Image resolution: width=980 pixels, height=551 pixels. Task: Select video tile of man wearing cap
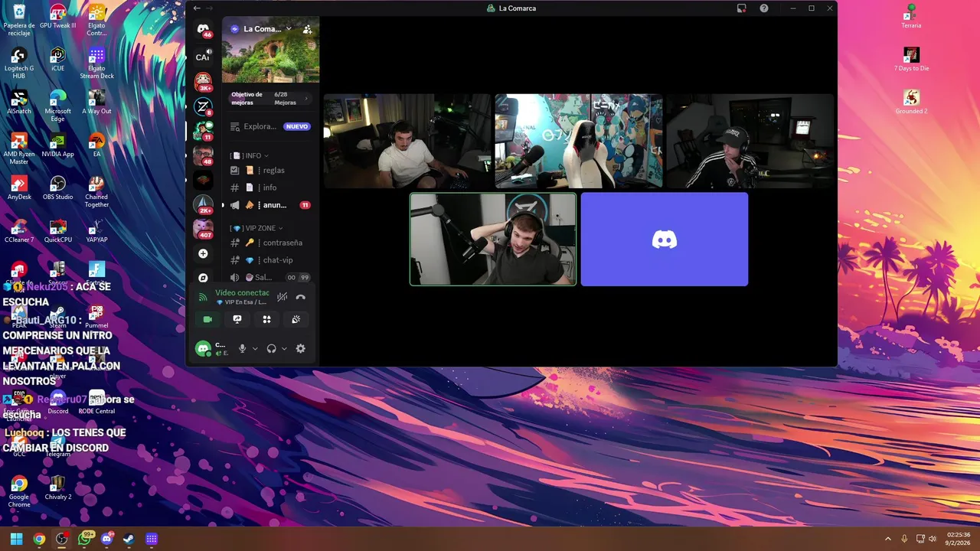coord(750,141)
